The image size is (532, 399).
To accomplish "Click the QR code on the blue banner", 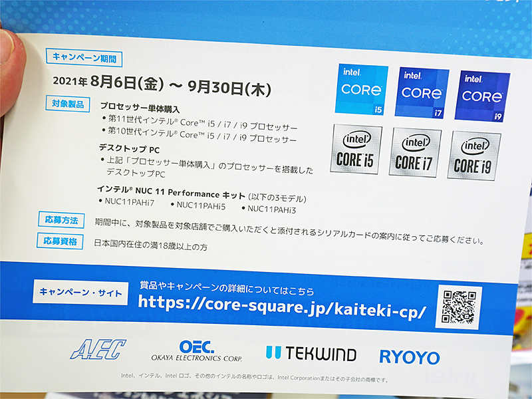I will click(x=458, y=307).
